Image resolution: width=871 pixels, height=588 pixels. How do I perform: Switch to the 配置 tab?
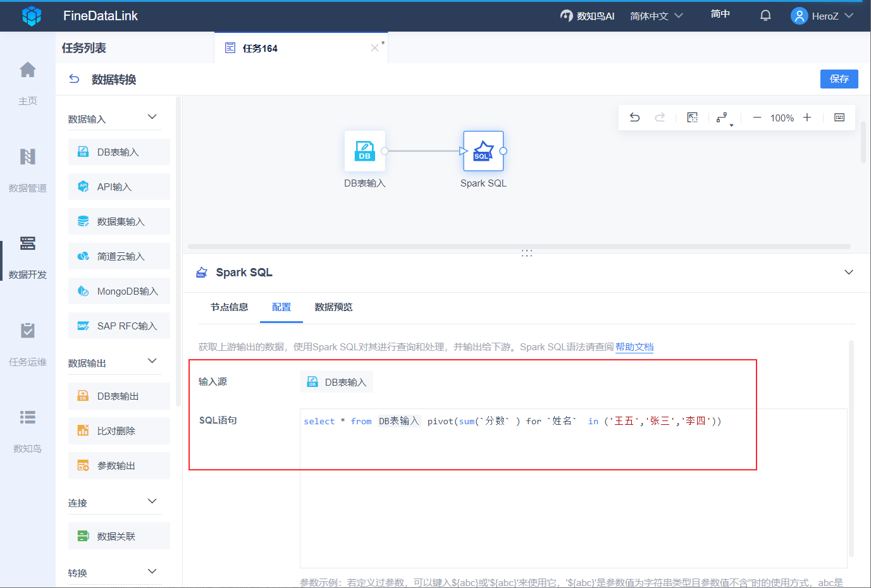click(x=281, y=307)
